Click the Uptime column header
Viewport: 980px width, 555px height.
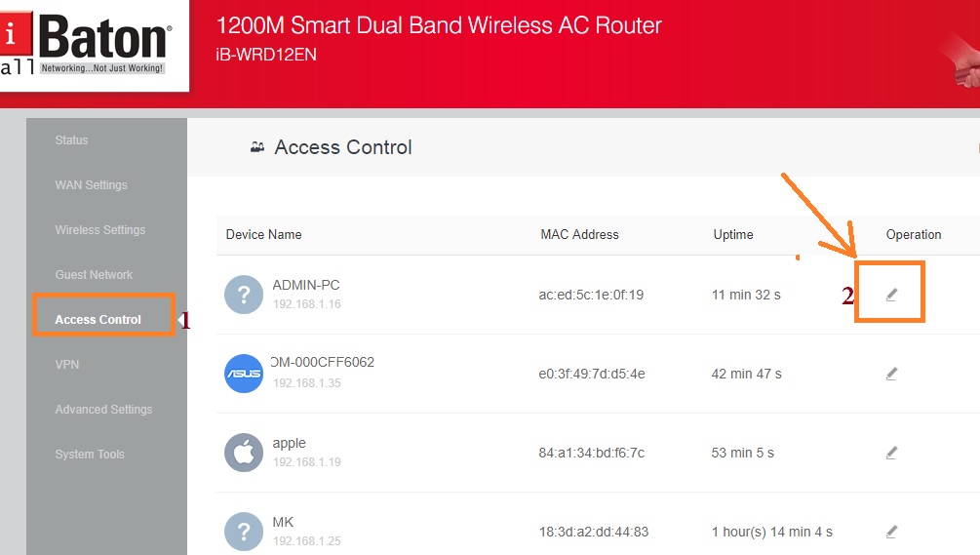click(x=733, y=235)
